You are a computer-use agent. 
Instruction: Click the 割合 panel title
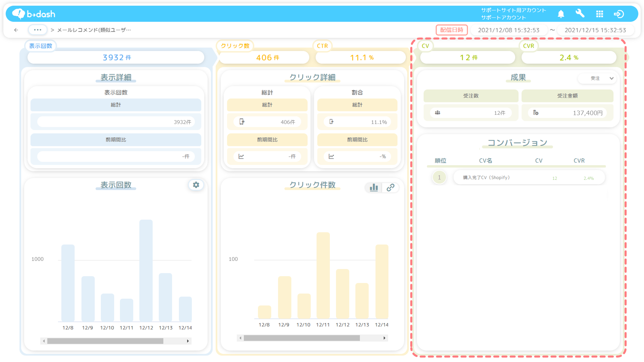357,92
